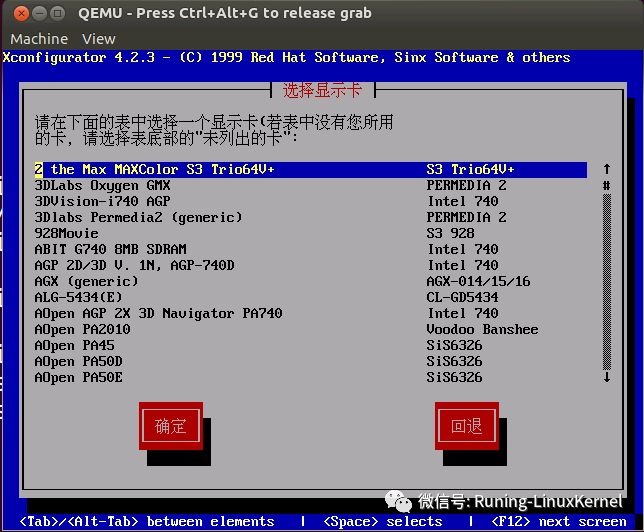Click the Voodoo Banshee chipset text
Image resolution: width=644 pixels, height=532 pixels.
click(482, 329)
